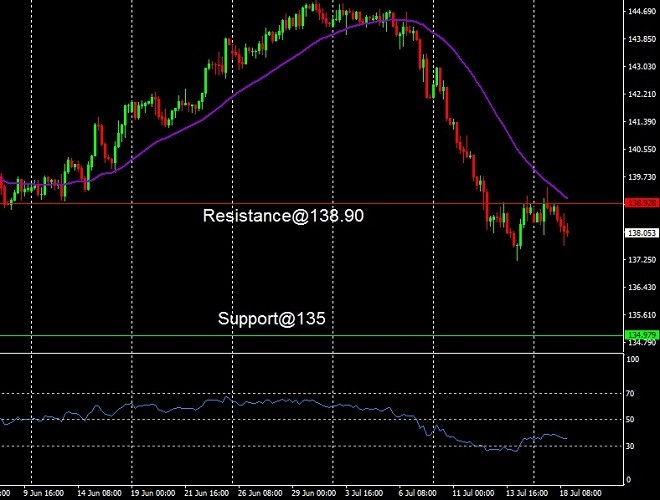Click the 26 Jun 08:00 time label

[x=260, y=493]
